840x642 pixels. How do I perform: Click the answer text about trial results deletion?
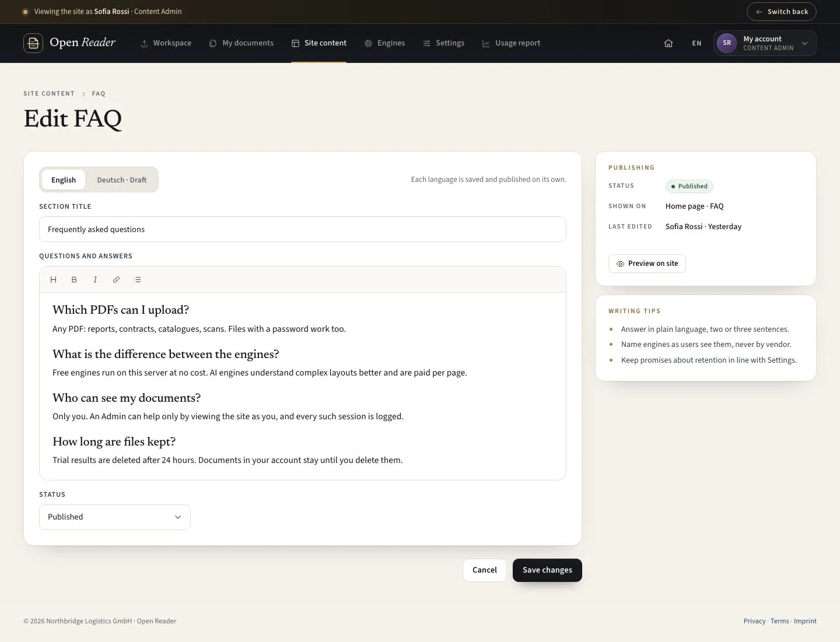[228, 460]
